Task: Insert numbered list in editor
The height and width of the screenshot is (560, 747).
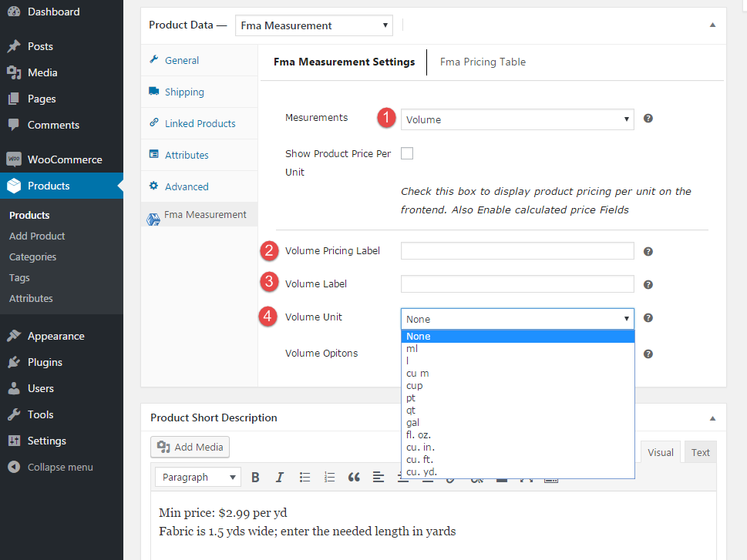Action: (x=329, y=477)
